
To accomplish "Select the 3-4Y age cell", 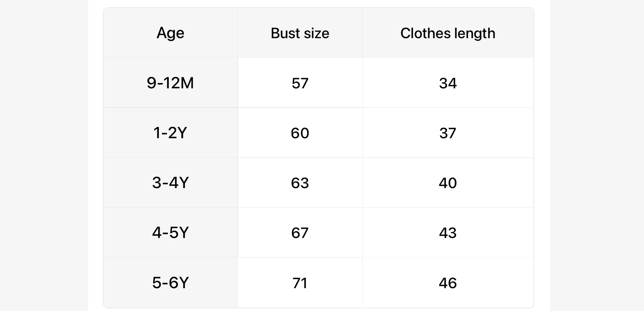I will point(170,183).
